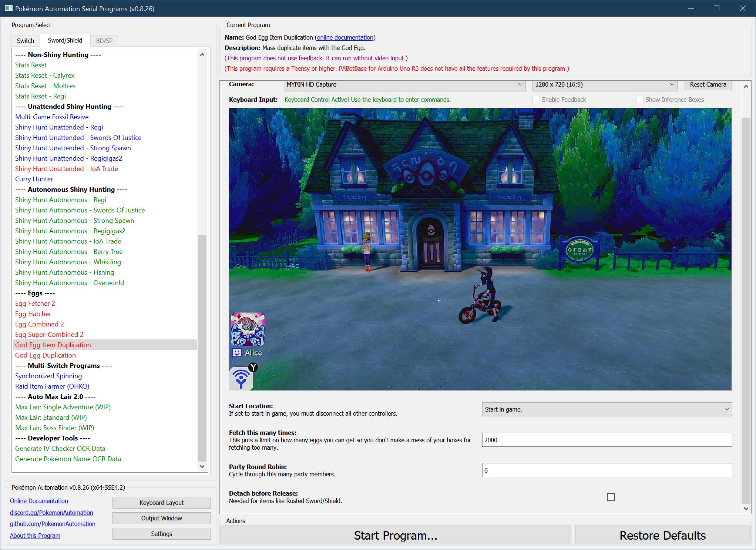Click the Y-Comm wireless icon in video
Image resolution: width=756 pixels, height=550 pixels.
241,378
